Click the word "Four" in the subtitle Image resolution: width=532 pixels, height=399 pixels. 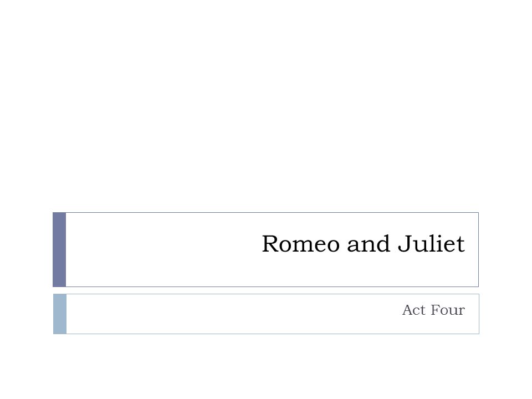(448, 310)
